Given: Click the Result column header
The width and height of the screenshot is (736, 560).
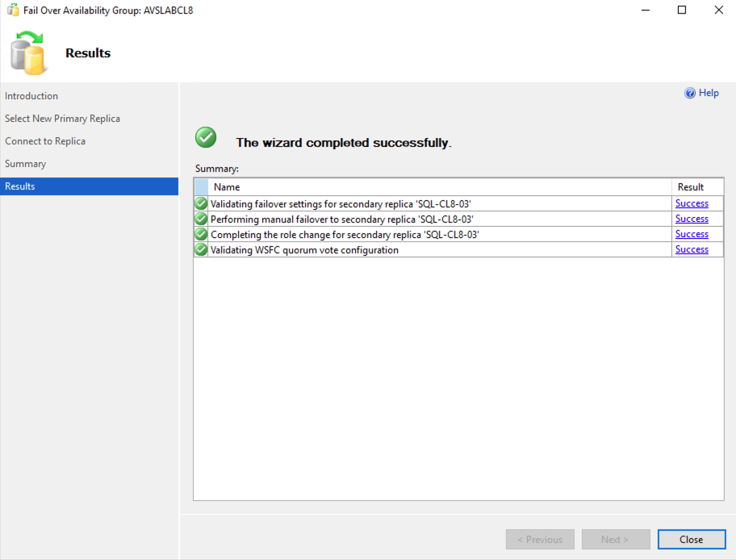Looking at the screenshot, I should [x=697, y=187].
